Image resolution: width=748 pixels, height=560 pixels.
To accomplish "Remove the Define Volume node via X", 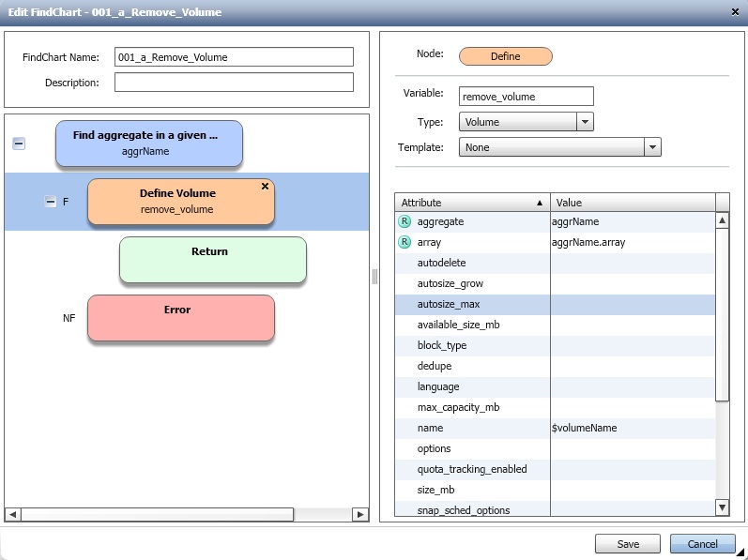I will [x=265, y=187].
